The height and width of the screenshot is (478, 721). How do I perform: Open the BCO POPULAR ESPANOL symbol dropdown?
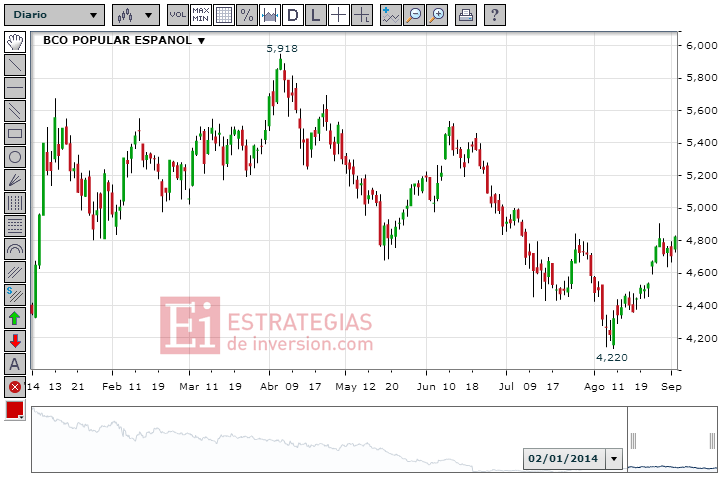pos(124,40)
